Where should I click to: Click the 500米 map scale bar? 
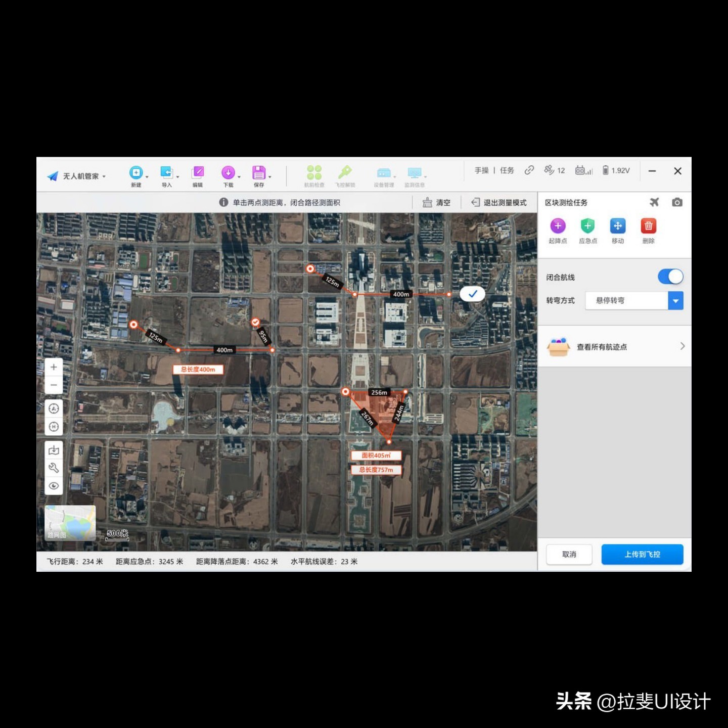tap(117, 535)
